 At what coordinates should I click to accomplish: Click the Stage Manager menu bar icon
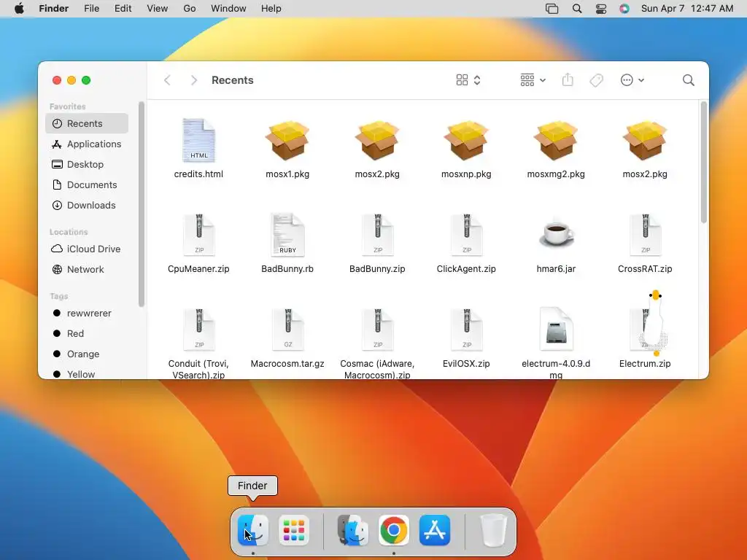(551, 9)
